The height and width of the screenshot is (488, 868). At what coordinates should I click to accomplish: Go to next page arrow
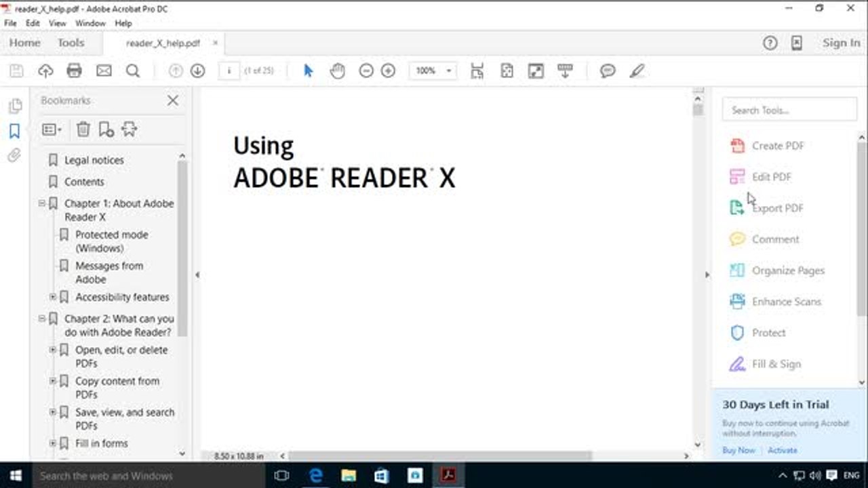click(197, 70)
